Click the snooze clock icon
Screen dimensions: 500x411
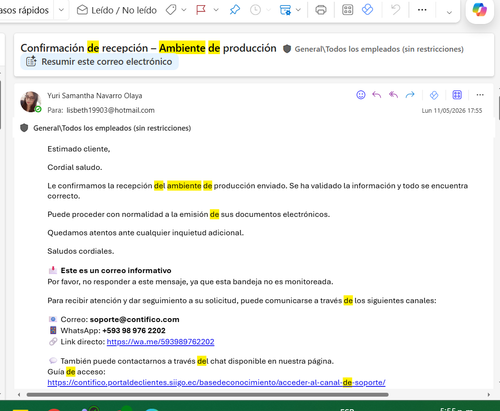tap(255, 10)
